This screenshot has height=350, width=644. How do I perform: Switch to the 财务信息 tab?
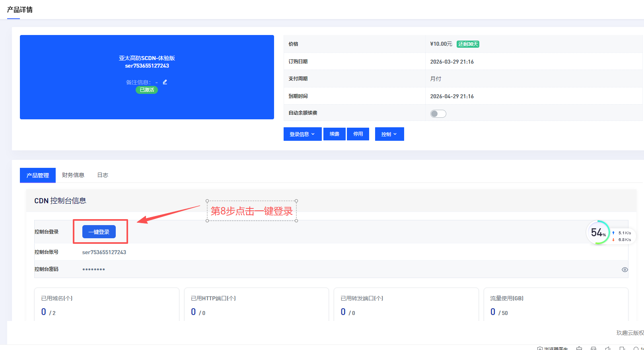coord(73,175)
